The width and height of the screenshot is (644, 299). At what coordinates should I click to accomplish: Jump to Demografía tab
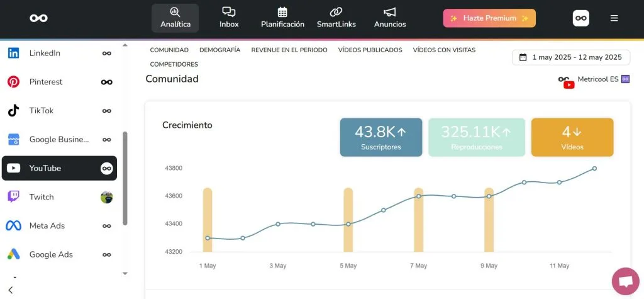point(219,50)
